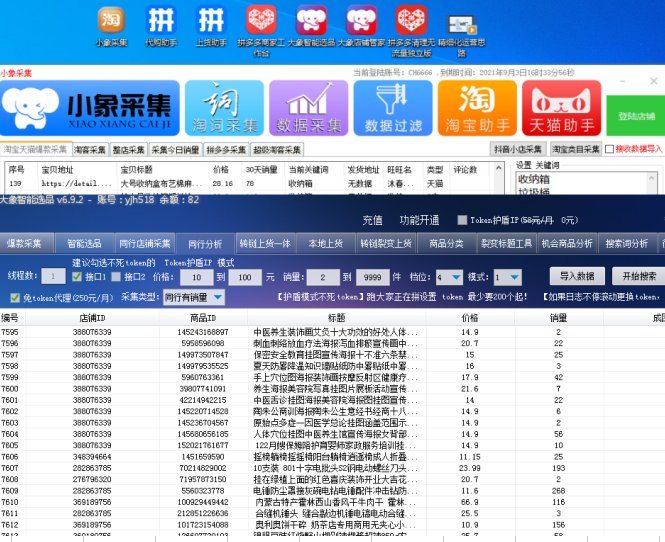Open 采集类型 同行有销量 dropdown
Image resolution: width=665 pixels, height=542 pixels.
(194, 297)
